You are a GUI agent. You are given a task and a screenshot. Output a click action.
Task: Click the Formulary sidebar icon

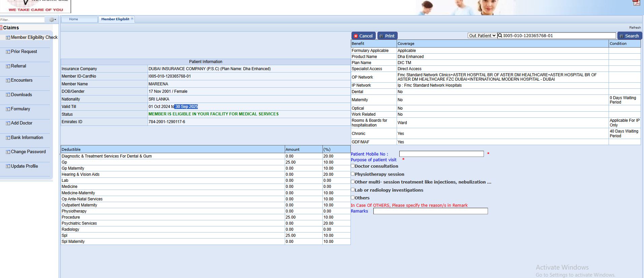[x=8, y=109]
